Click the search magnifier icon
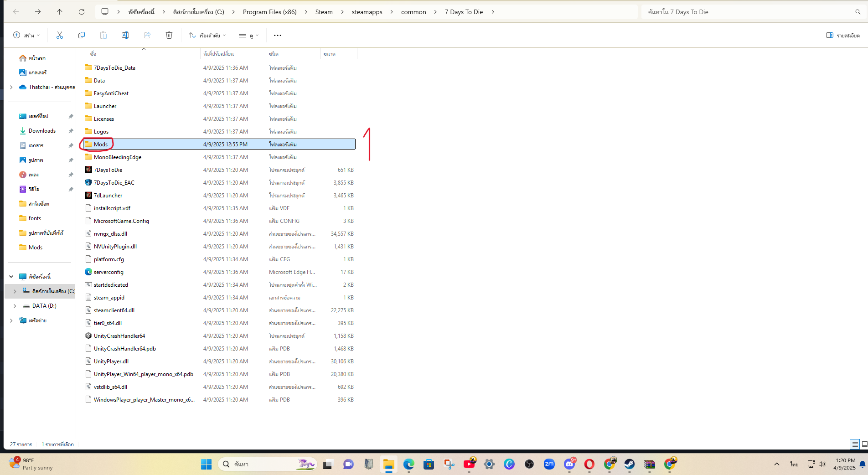Image resolution: width=868 pixels, height=475 pixels. point(858,12)
